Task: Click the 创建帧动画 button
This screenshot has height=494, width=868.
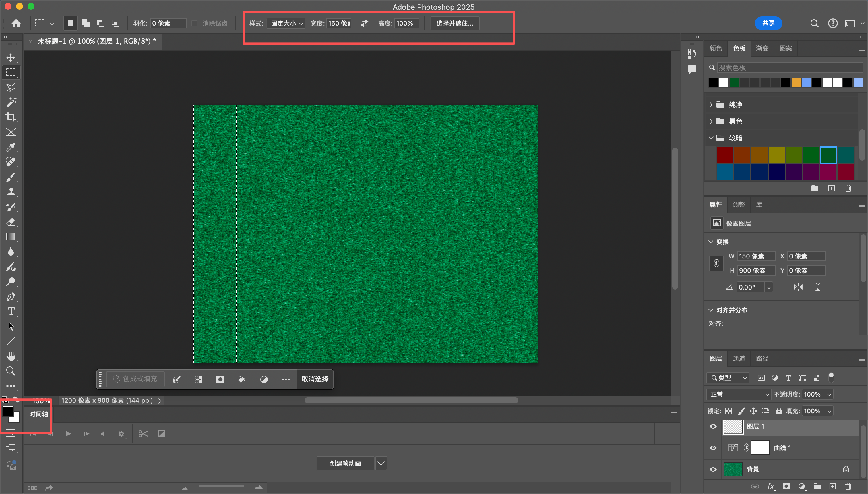Action: pyautogui.click(x=345, y=463)
